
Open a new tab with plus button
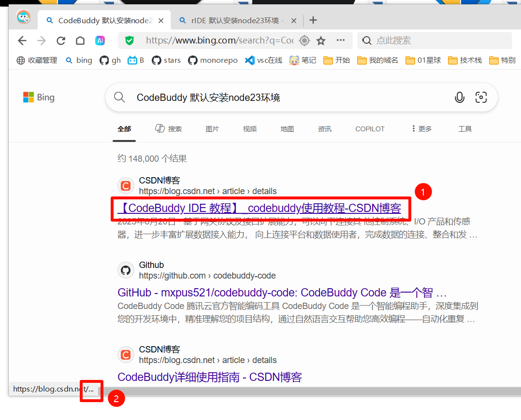(x=313, y=20)
